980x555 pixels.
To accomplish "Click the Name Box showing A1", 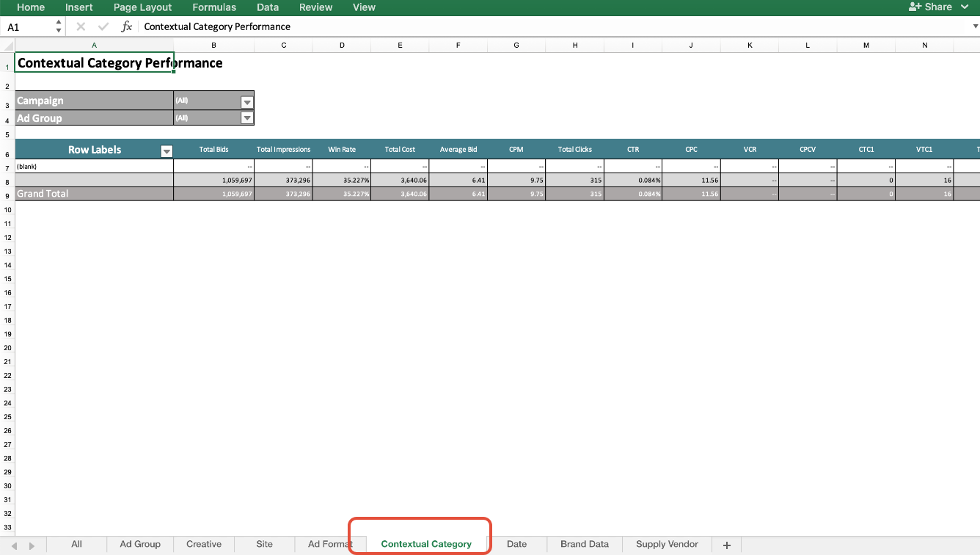I will pyautogui.click(x=29, y=26).
